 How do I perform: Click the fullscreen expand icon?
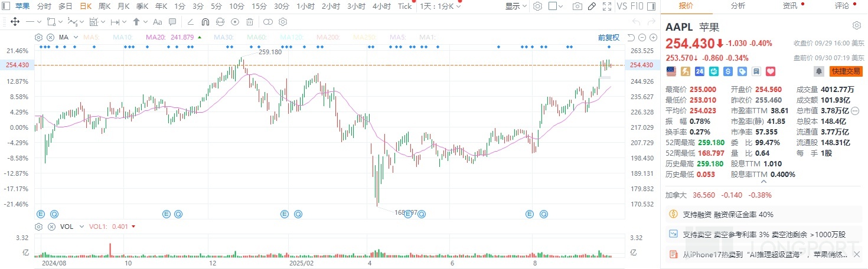[x=606, y=6]
